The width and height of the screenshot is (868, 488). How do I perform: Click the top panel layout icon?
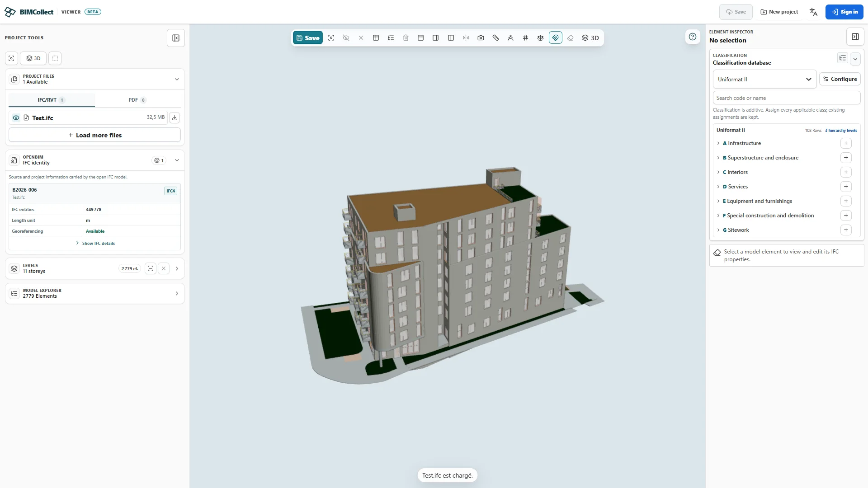tap(420, 38)
